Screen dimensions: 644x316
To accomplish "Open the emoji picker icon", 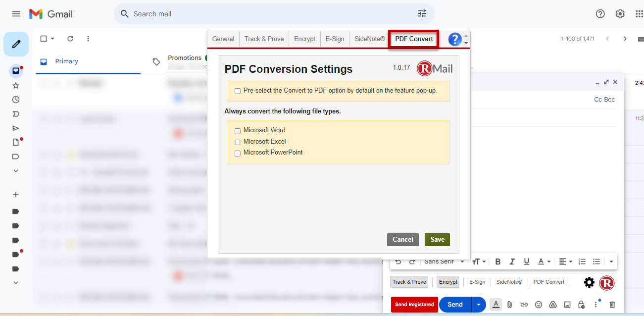I will tap(539, 305).
